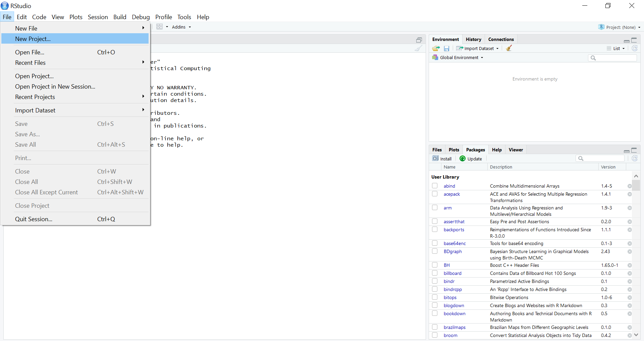Clear environment objects with the broom icon
Viewport: 644px width, 341px height.
(x=509, y=48)
